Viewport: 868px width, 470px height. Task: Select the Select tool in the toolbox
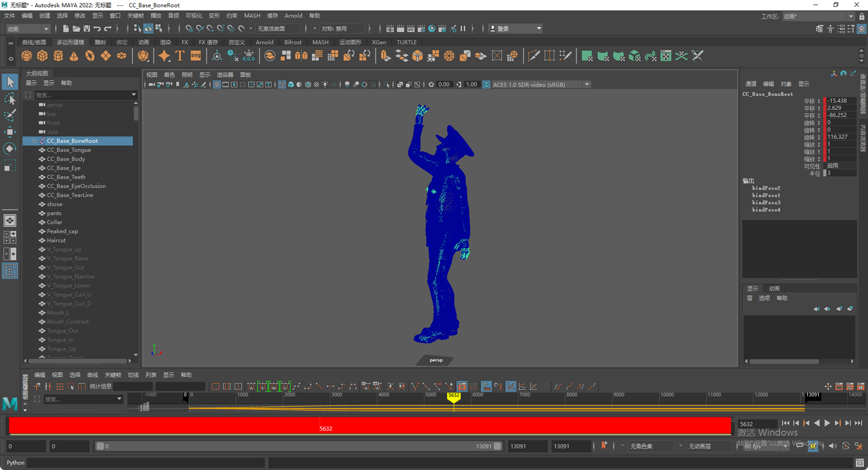(x=10, y=82)
